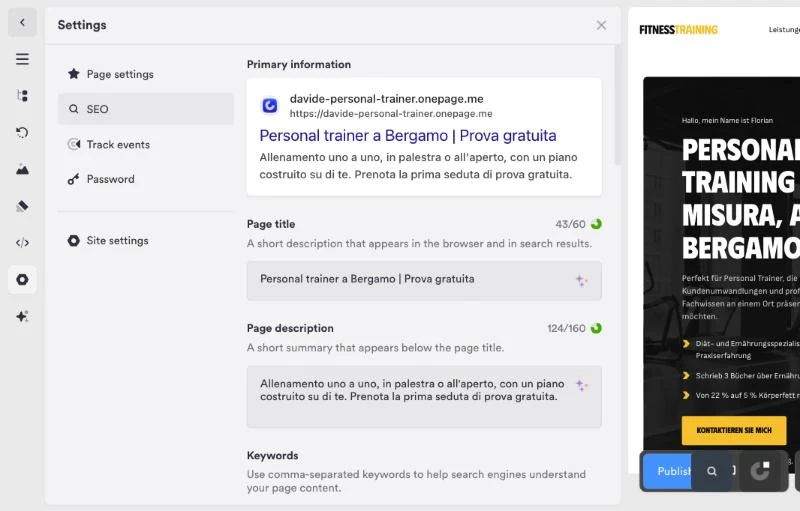Select the SEO menu item
800x511 pixels.
coord(146,109)
